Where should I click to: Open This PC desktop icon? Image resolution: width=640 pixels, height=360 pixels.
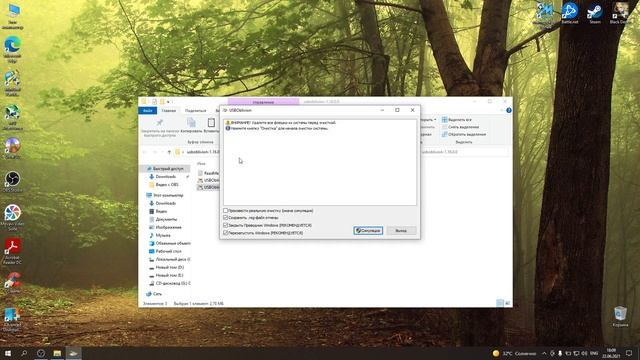13,16
